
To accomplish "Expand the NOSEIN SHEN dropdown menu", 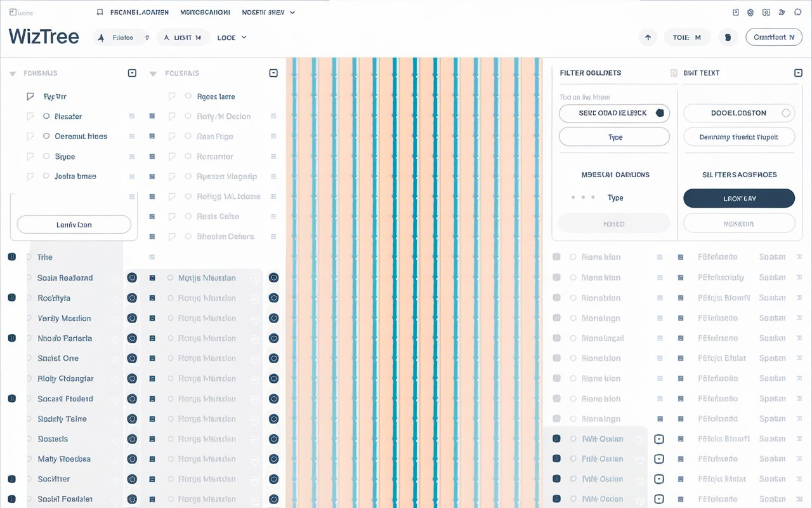I will point(268,12).
